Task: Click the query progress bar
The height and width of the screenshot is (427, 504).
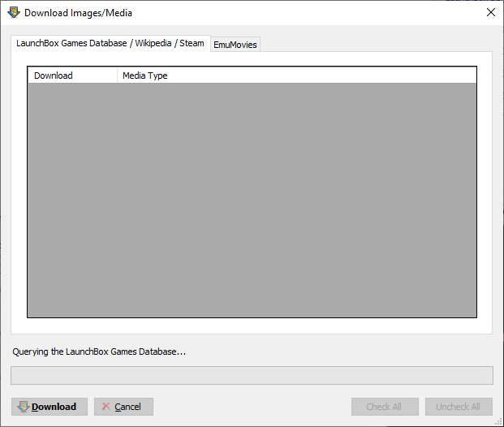Action: (252, 375)
